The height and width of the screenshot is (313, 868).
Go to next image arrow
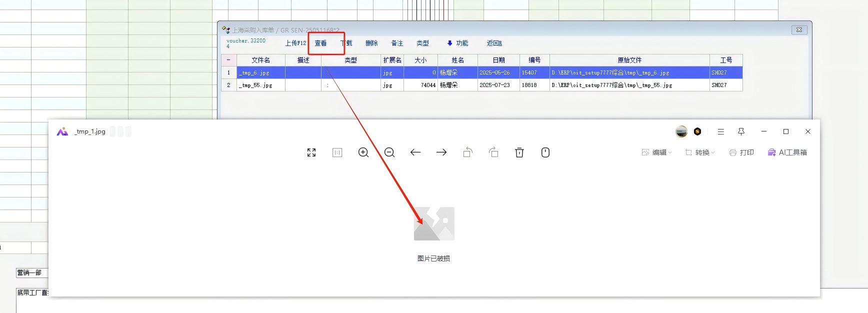(x=441, y=152)
